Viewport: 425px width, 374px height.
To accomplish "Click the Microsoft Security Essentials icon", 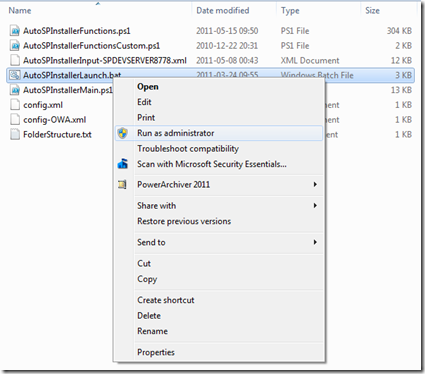I will tap(123, 164).
